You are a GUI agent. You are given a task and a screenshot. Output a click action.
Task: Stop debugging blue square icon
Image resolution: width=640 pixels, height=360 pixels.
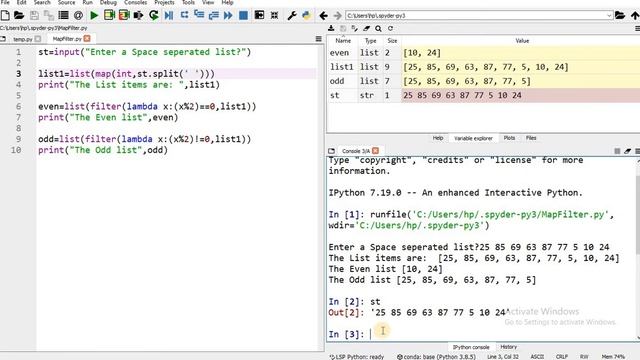point(243,16)
